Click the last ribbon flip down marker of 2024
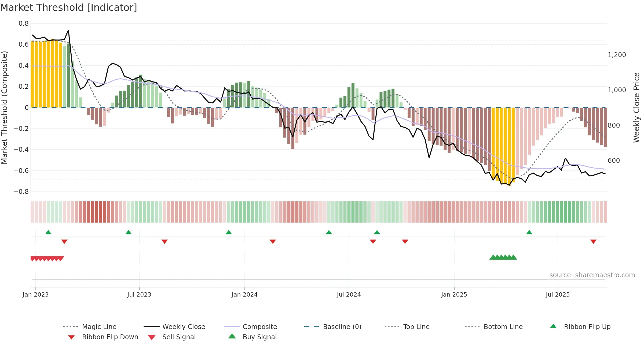This screenshot has height=362, width=644. [x=405, y=242]
